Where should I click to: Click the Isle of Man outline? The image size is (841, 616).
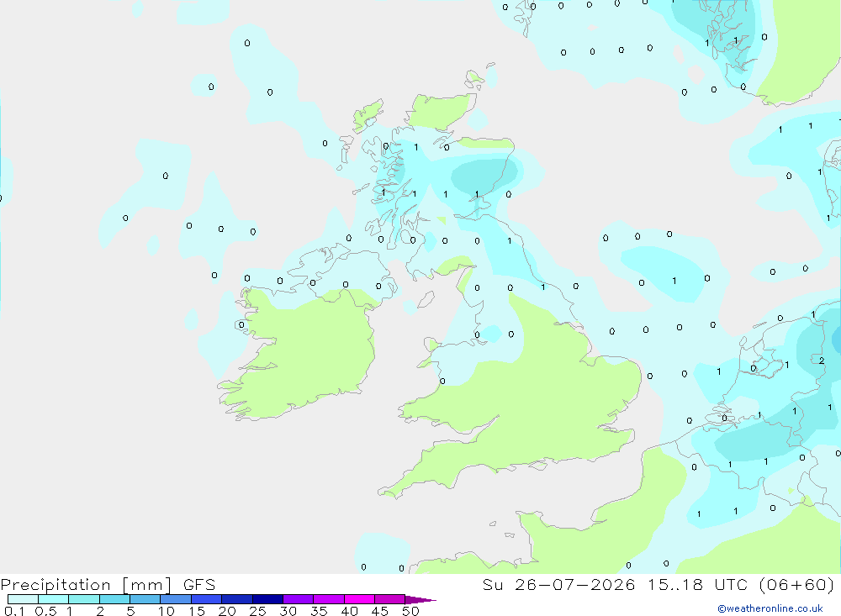coord(426,299)
